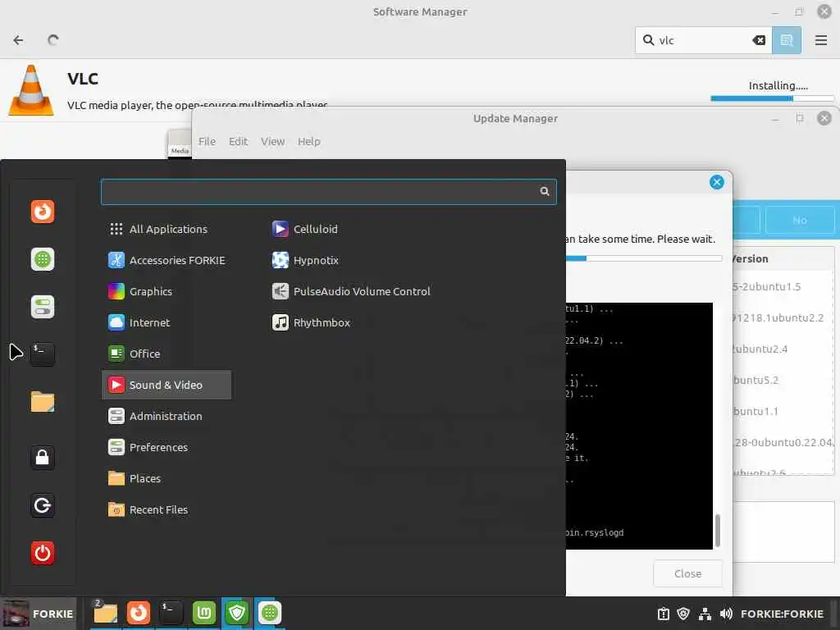
Task: Click the terminal output scrollbar in update dialog
Action: click(717, 531)
